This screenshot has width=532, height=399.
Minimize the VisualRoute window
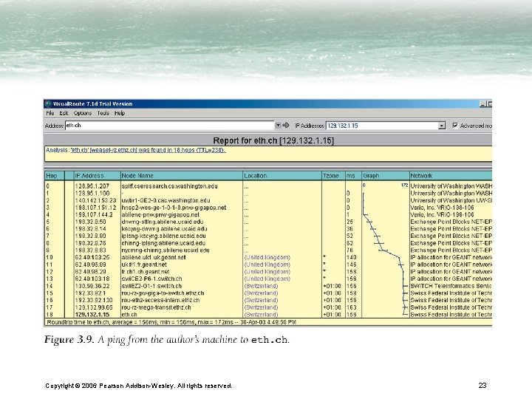(482, 104)
